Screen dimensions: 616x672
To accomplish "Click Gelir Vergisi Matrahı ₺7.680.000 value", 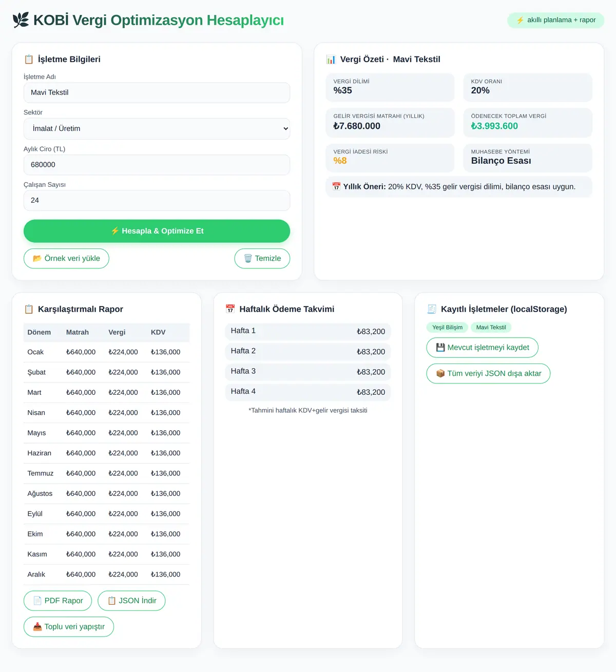I will point(357,126).
